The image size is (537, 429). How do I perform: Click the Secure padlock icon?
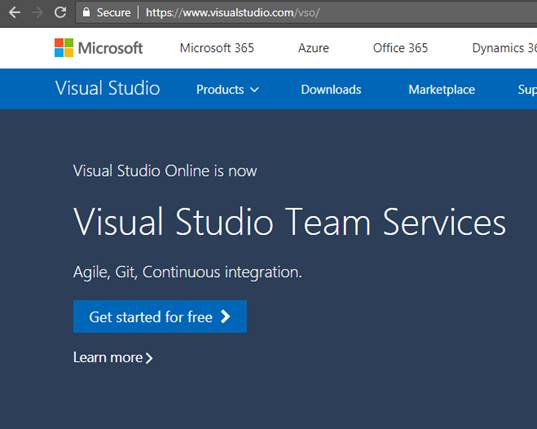click(86, 12)
